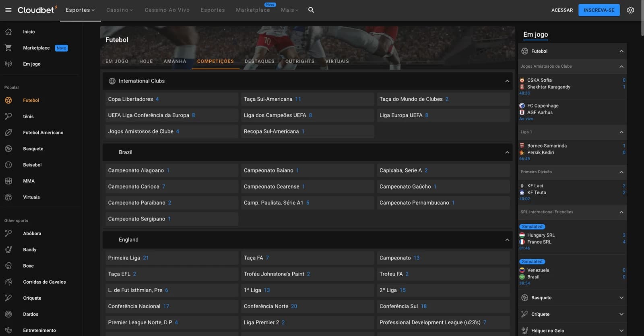Click the Marketplace cart icon in sidebar

8,48
